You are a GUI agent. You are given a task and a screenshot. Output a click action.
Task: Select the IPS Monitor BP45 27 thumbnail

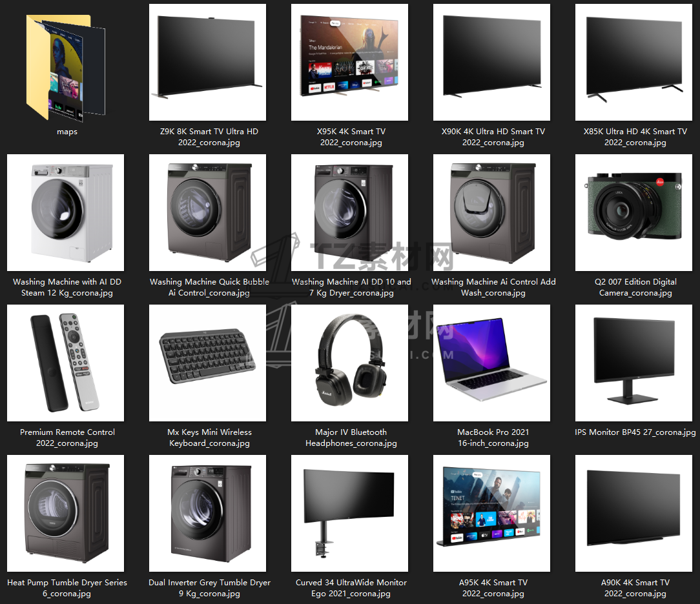click(633, 363)
